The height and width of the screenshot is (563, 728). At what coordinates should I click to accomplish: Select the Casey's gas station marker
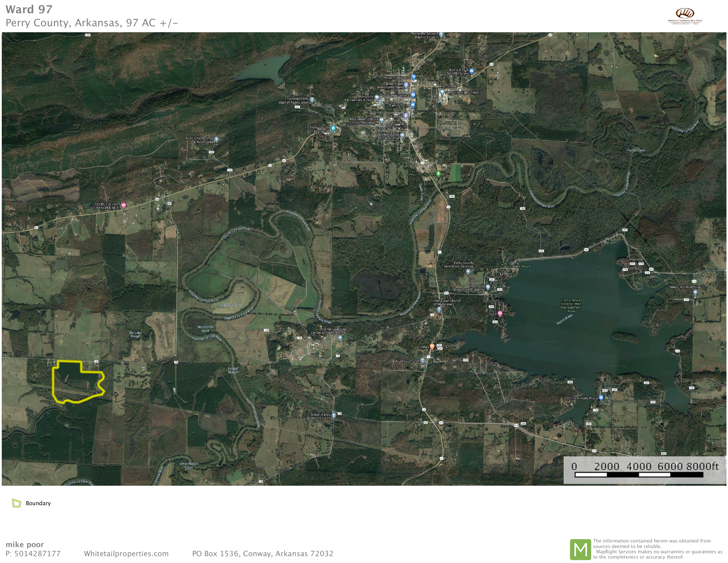pyautogui.click(x=406, y=116)
